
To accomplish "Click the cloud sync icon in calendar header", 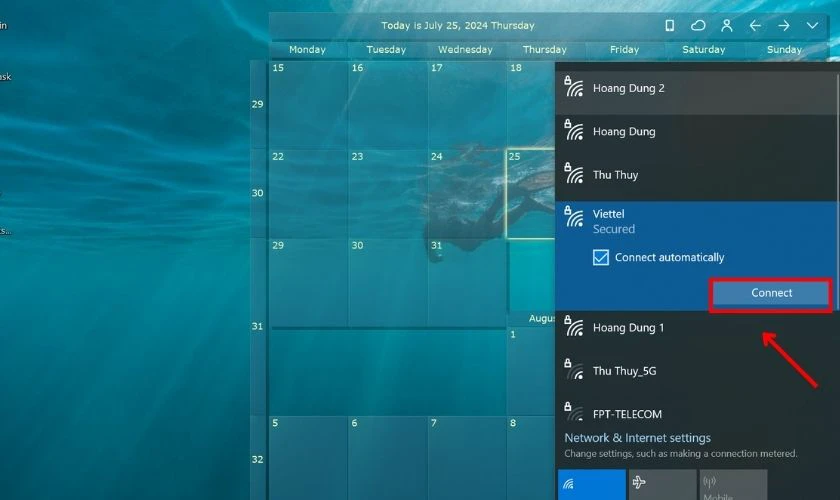I will pos(698,25).
